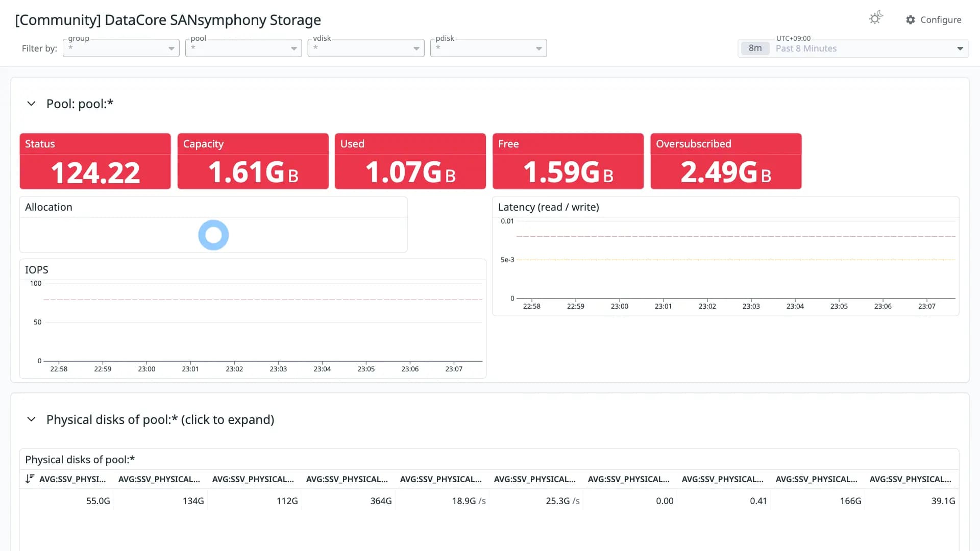
Task: Click the Latency (read / write) title
Action: click(x=549, y=207)
